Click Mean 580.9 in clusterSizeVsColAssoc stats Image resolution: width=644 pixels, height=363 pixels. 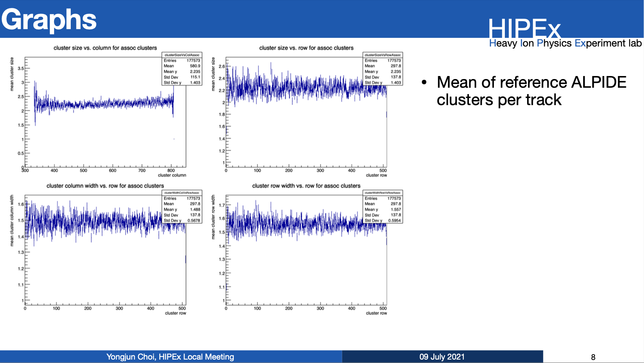pyautogui.click(x=182, y=66)
